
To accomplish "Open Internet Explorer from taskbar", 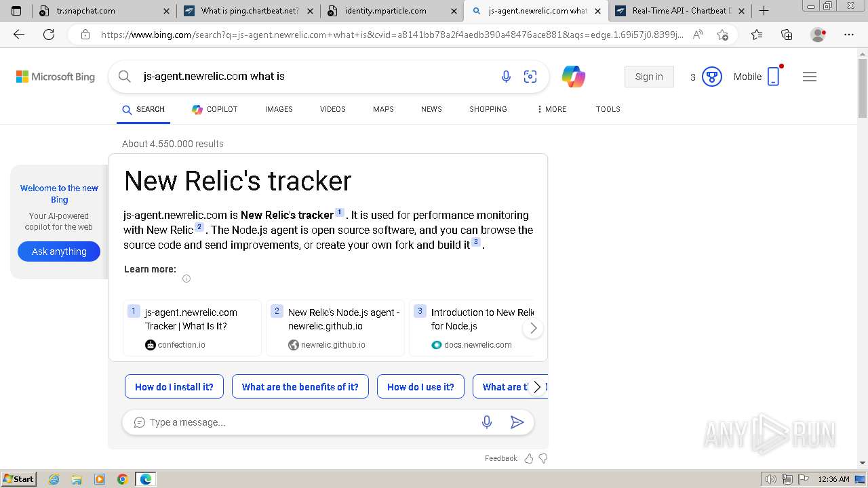I will (54, 479).
